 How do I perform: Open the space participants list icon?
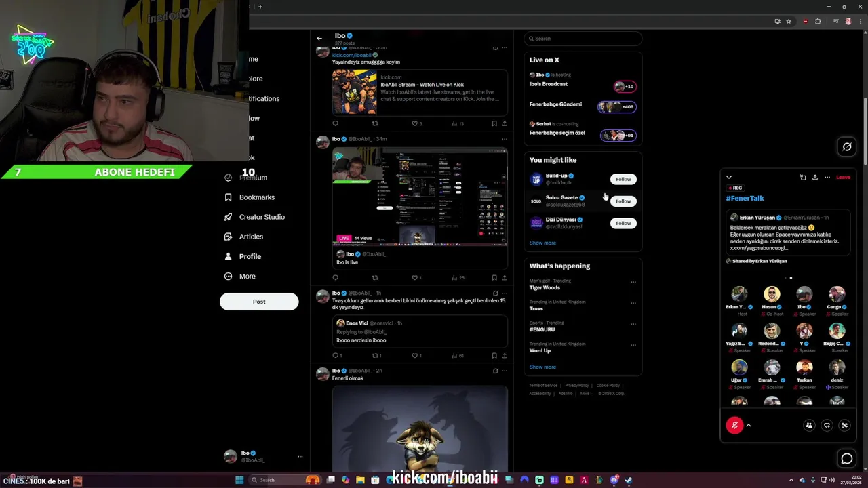(x=809, y=425)
